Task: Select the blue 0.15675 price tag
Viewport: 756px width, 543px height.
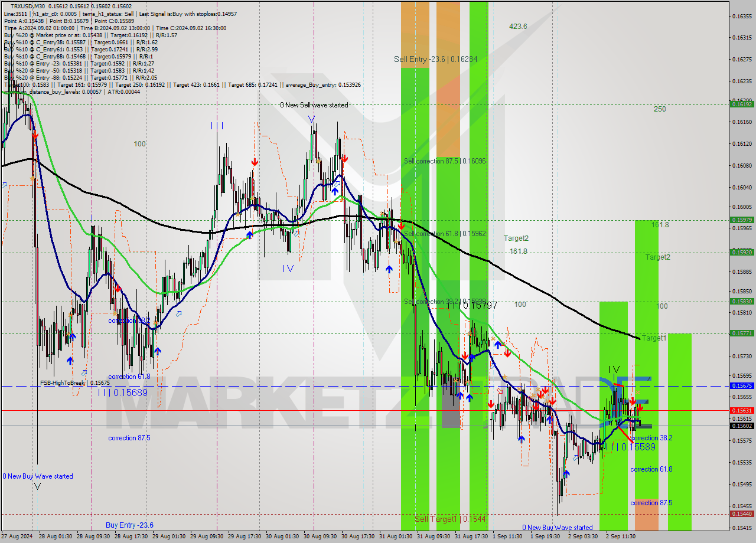Action: click(743, 385)
